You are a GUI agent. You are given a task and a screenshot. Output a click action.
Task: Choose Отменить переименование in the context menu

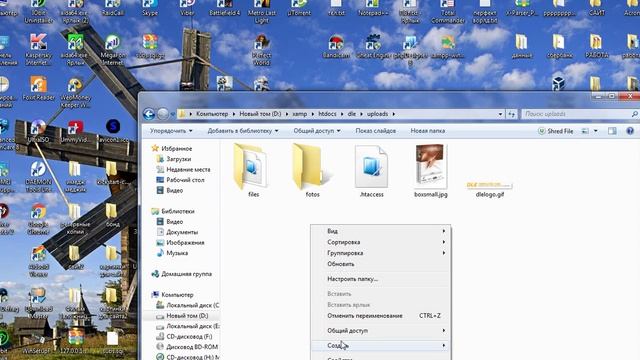(x=381, y=316)
